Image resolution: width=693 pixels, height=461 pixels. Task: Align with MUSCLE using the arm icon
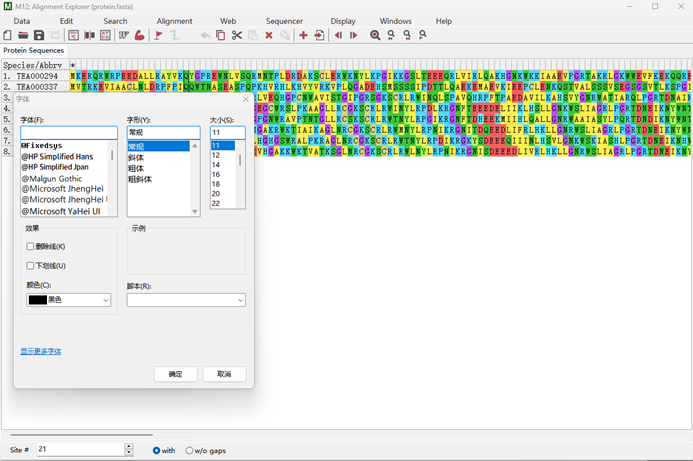[140, 35]
